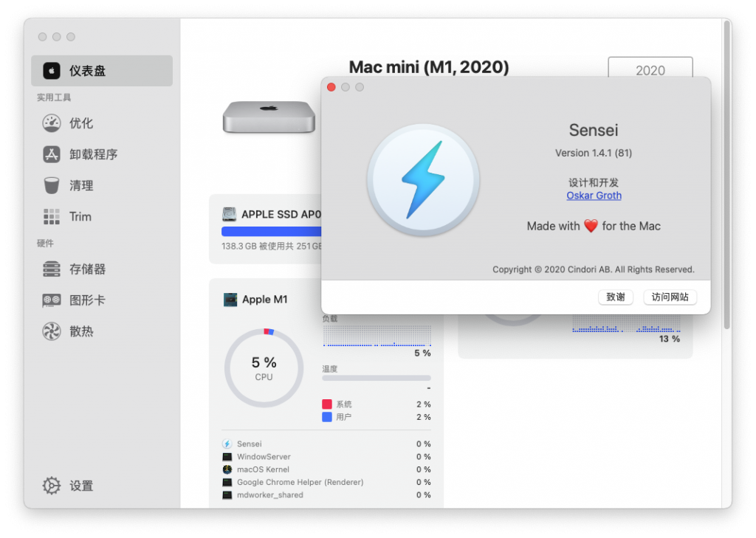Click the 2020 year badge

(x=650, y=67)
